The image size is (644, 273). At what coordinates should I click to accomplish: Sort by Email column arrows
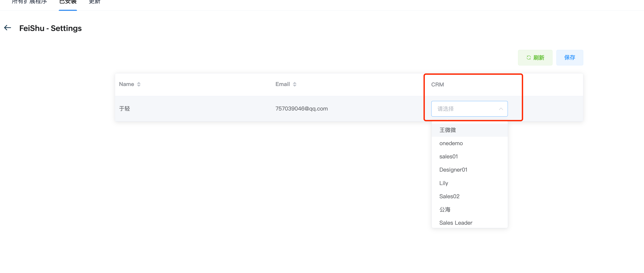(x=294, y=84)
